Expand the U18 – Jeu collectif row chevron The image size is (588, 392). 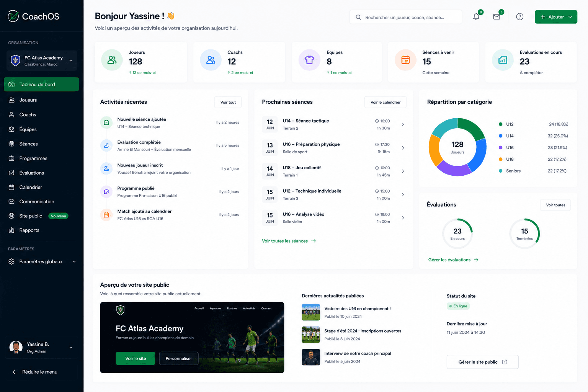pyautogui.click(x=403, y=171)
